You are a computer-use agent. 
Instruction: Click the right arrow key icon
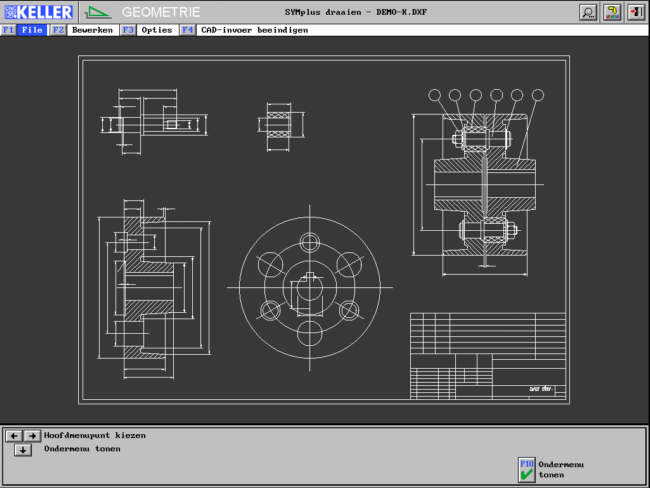coord(32,436)
